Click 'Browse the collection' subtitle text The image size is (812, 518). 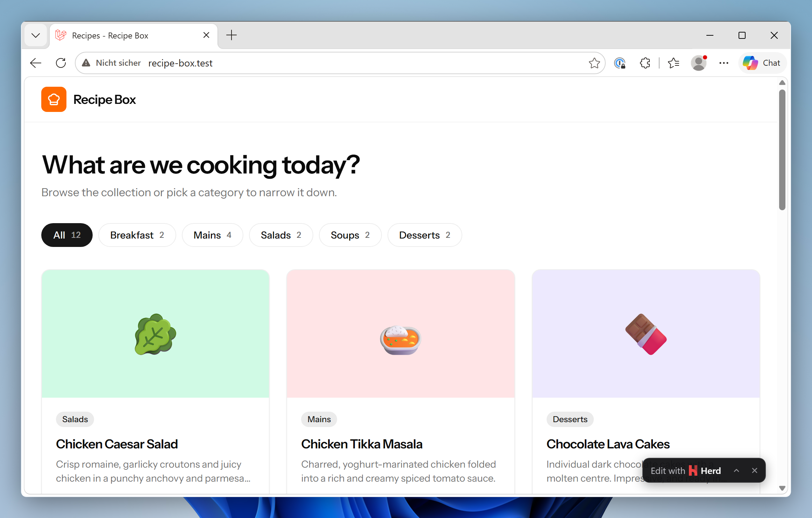189,192
